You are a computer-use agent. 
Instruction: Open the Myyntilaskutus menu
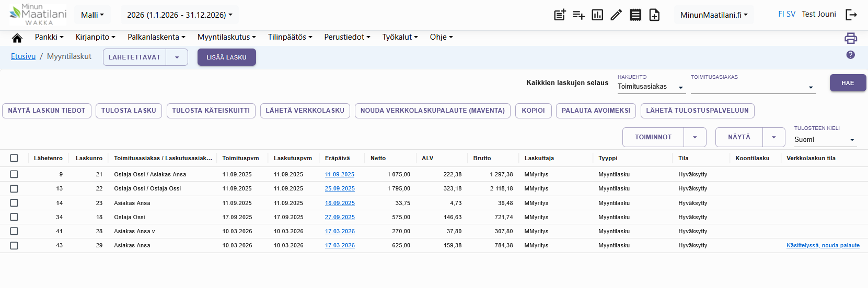(227, 37)
